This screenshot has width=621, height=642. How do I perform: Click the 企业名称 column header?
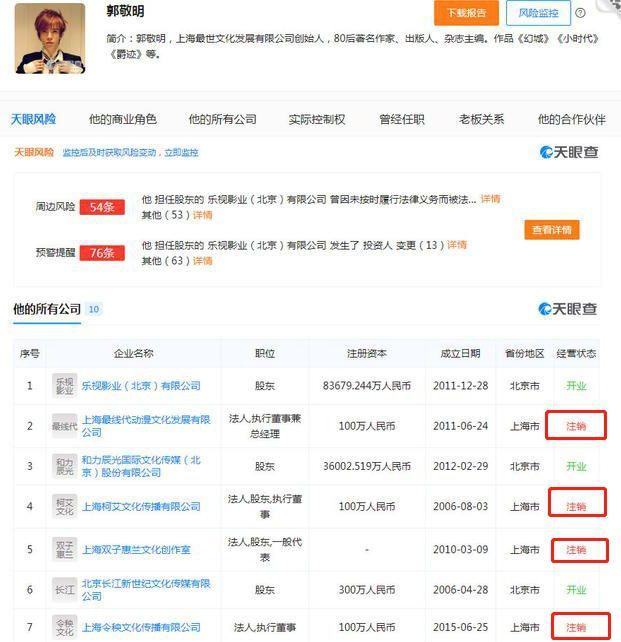click(134, 353)
